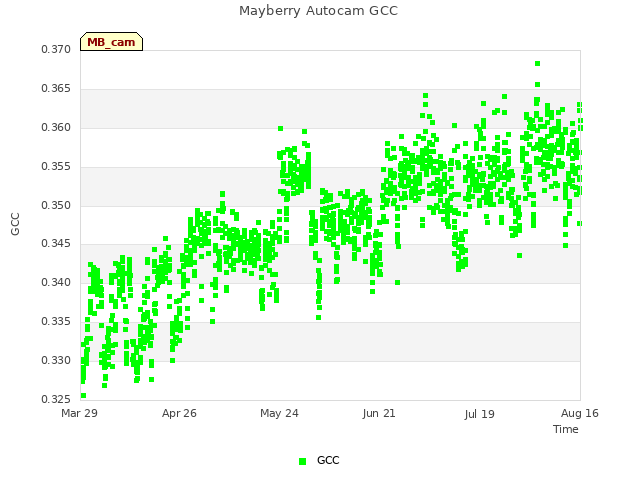Click the 0.360 y-axis value
This screenshot has height=480, width=640.
coord(56,127)
